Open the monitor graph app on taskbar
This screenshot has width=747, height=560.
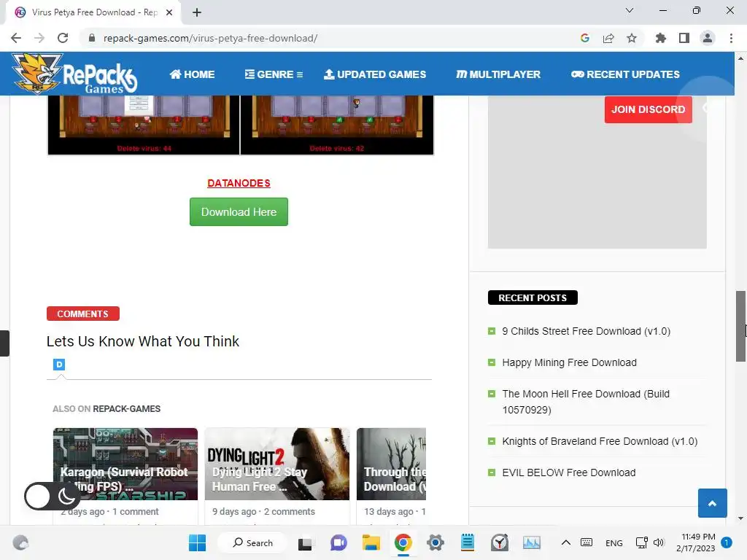coord(532,542)
